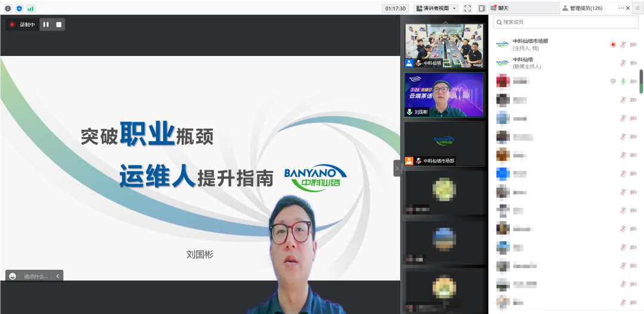Click the up chevron above video thumbnails
Viewport: 644px width, 314px height.
click(445, 22)
